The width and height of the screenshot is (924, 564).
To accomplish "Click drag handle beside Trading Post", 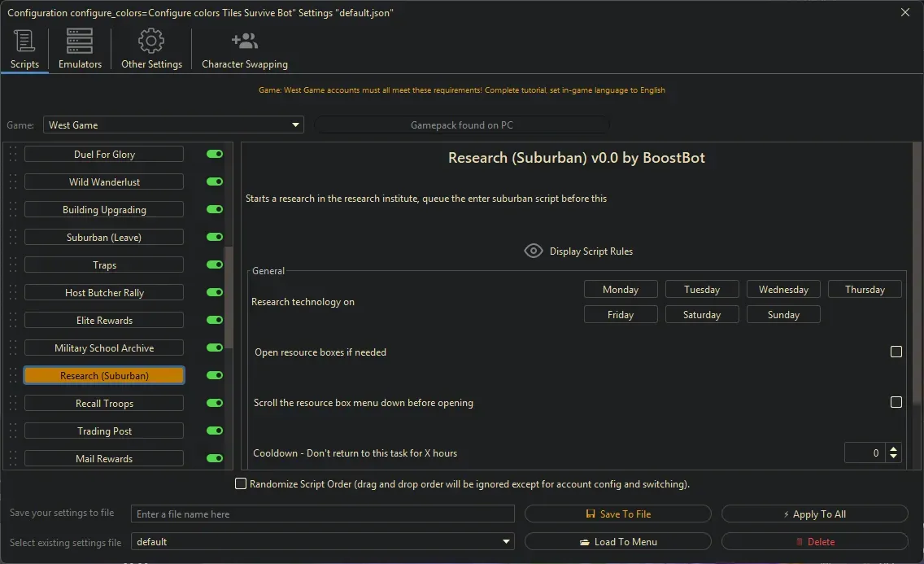I will coord(12,431).
